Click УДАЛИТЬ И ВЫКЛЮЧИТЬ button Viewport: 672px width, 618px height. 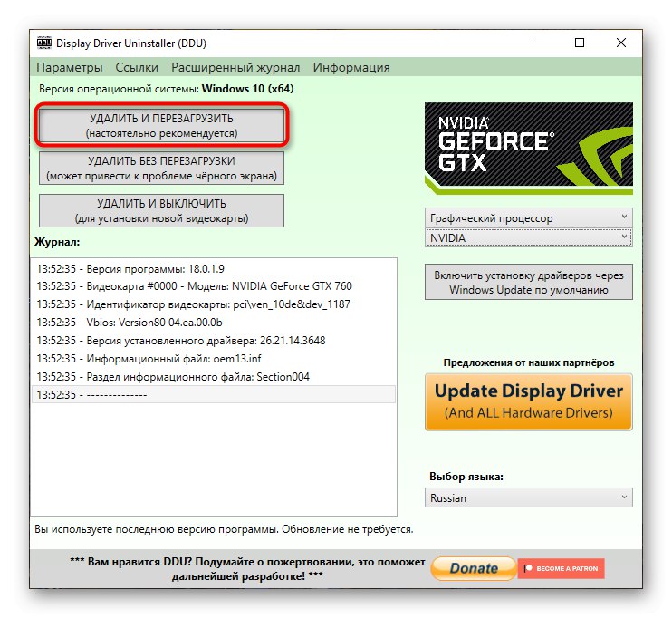click(161, 210)
